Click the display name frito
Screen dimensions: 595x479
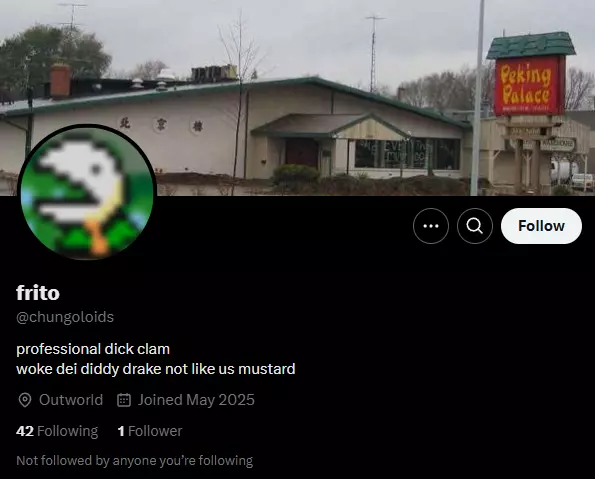pyautogui.click(x=38, y=293)
